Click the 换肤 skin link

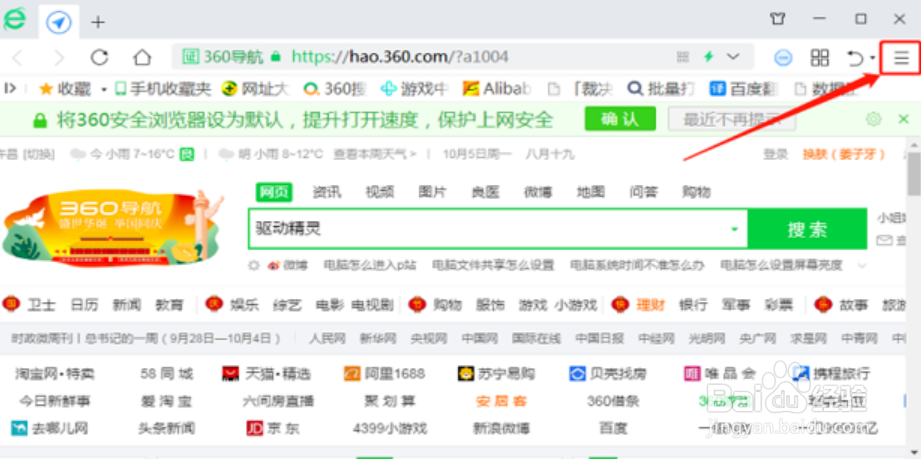tap(843, 155)
